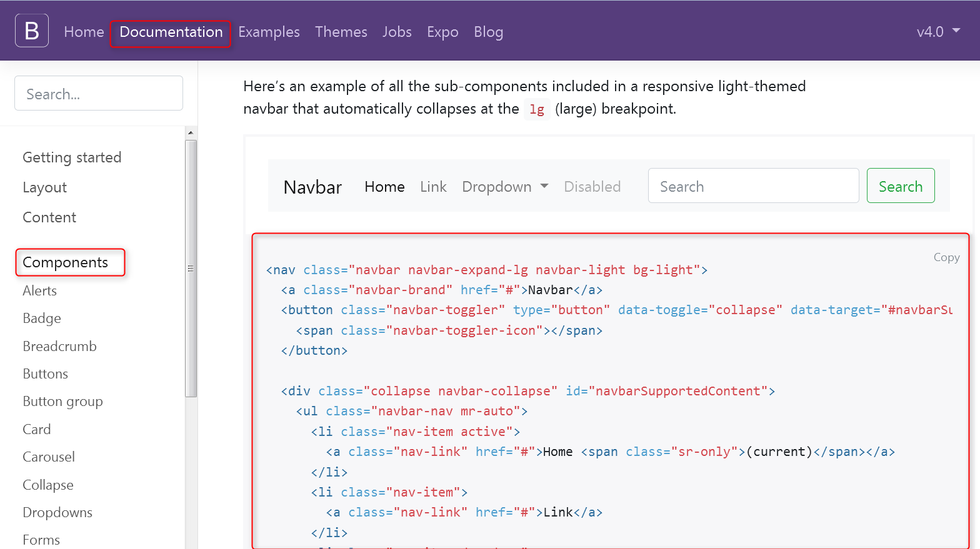
Task: Go to the Examples page
Action: pos(269,32)
